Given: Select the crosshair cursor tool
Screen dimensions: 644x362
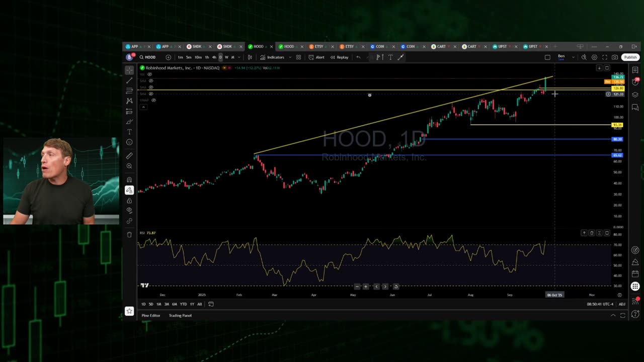Looking at the screenshot, I should (129, 70).
